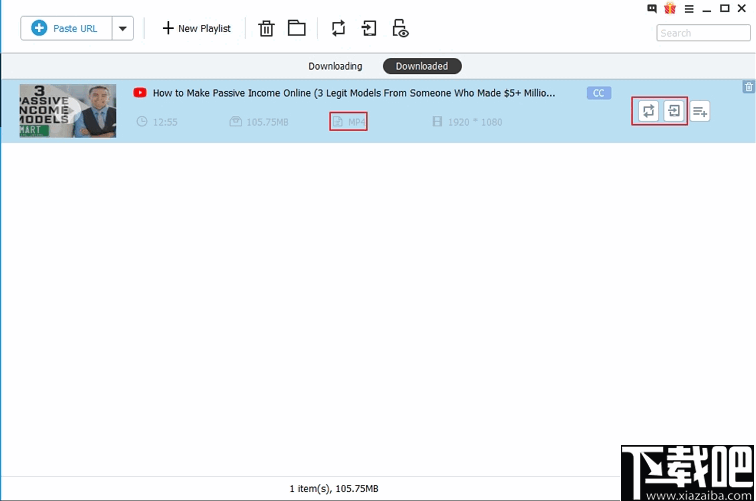Expand the Paste URL dropdown arrow
The width and height of the screenshot is (756, 501).
tap(123, 28)
